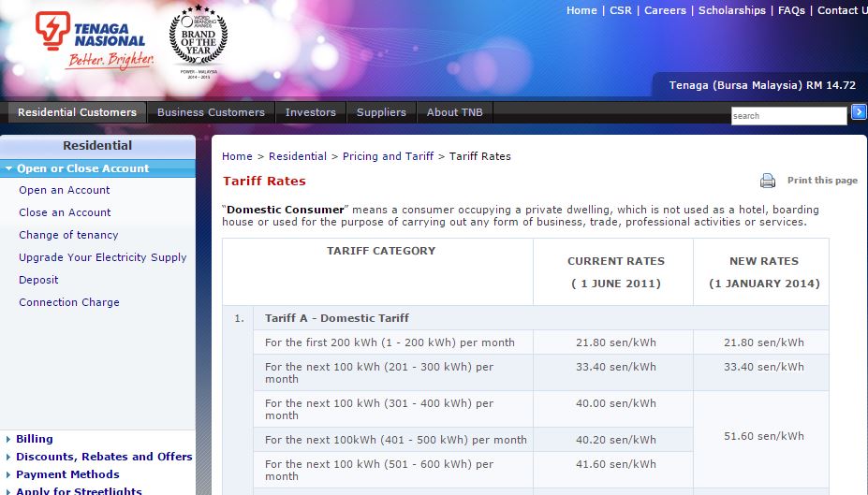The width and height of the screenshot is (868, 495).
Task: Click the printer icon
Action: pos(768,181)
